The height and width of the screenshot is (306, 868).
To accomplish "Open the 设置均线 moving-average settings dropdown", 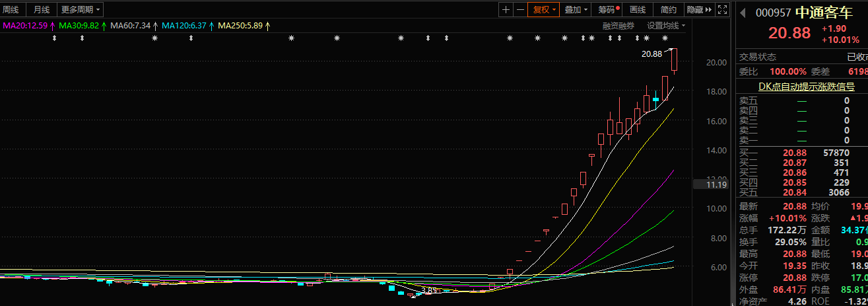I will click(665, 26).
